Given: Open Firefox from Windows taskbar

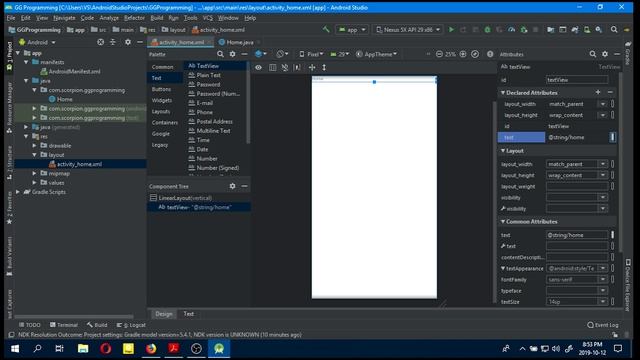Looking at the screenshot, I should pos(151,349).
